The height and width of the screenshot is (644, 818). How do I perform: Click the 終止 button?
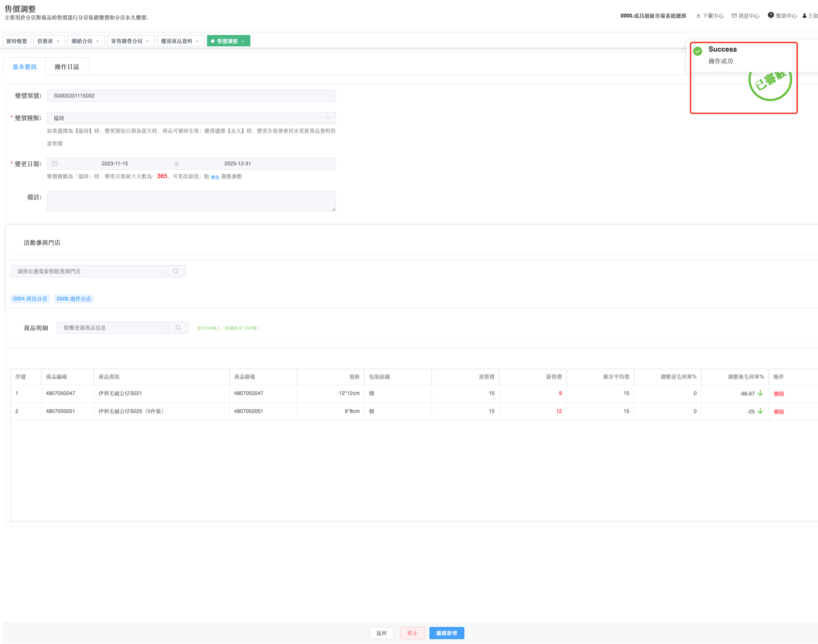click(x=412, y=633)
